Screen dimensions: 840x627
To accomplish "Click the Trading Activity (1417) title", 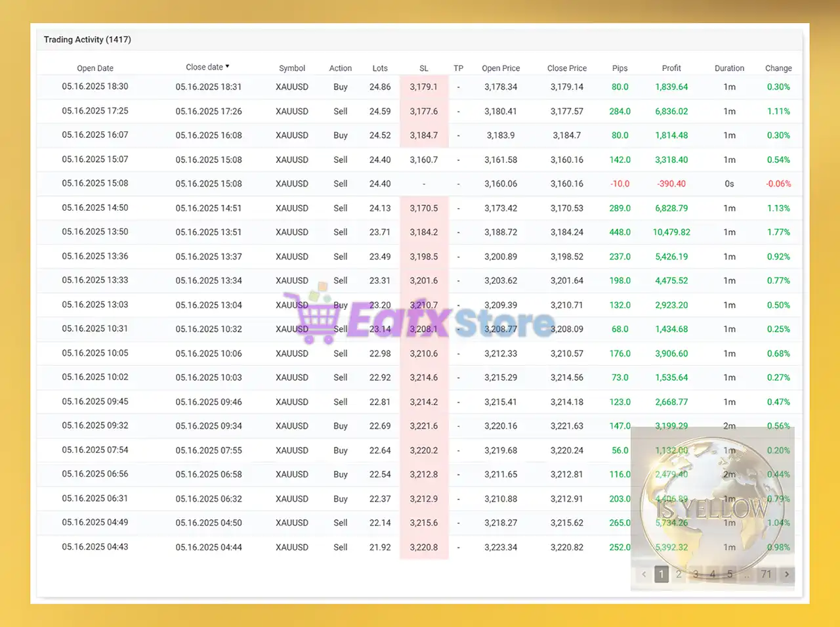I will coord(87,39).
